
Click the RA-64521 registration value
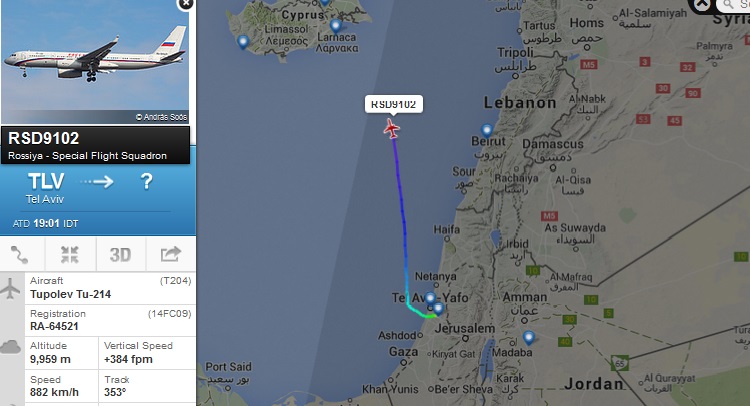coord(54,326)
